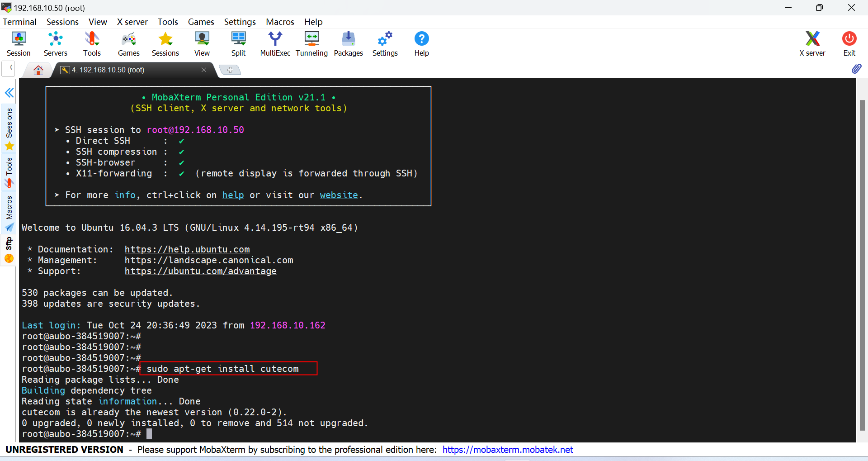Open https://help.ubuntu.com link

click(x=187, y=249)
